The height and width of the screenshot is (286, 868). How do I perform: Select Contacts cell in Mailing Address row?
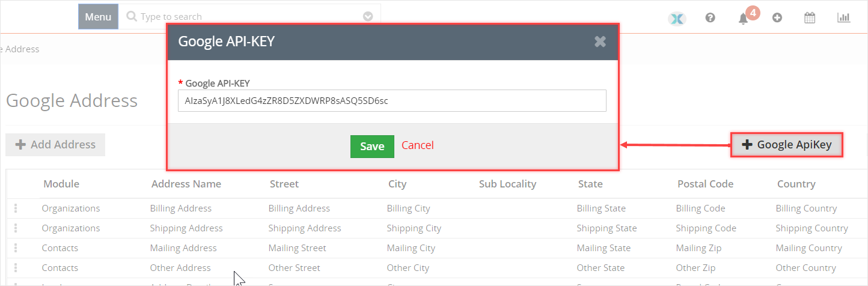point(60,248)
